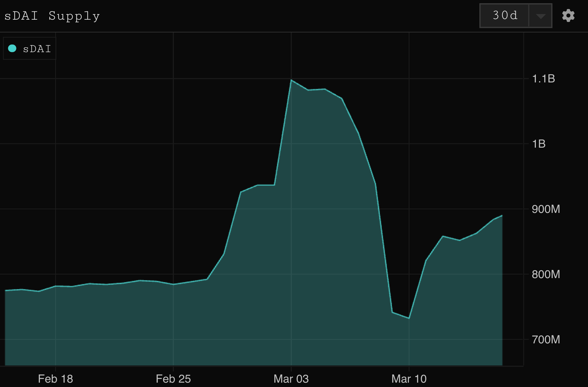The image size is (588, 387).
Task: Click the sDAI legend text label
Action: pos(37,49)
